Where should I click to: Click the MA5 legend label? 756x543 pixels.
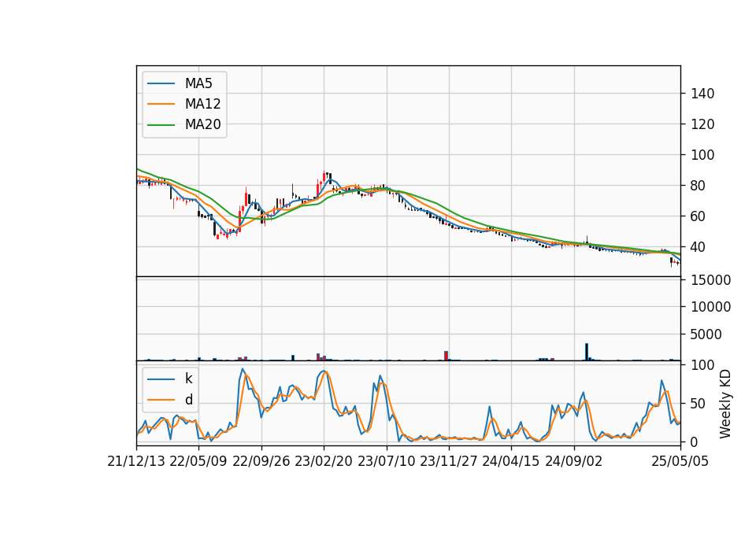pos(198,83)
